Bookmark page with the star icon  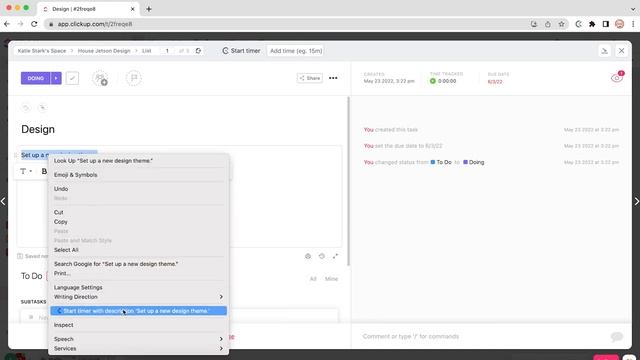[x=562, y=24]
